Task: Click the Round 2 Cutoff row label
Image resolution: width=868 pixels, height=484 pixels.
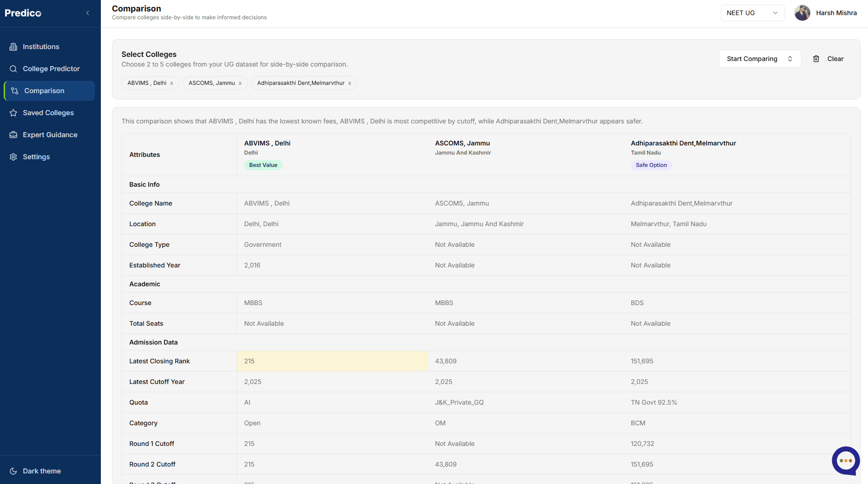Action: [152, 464]
